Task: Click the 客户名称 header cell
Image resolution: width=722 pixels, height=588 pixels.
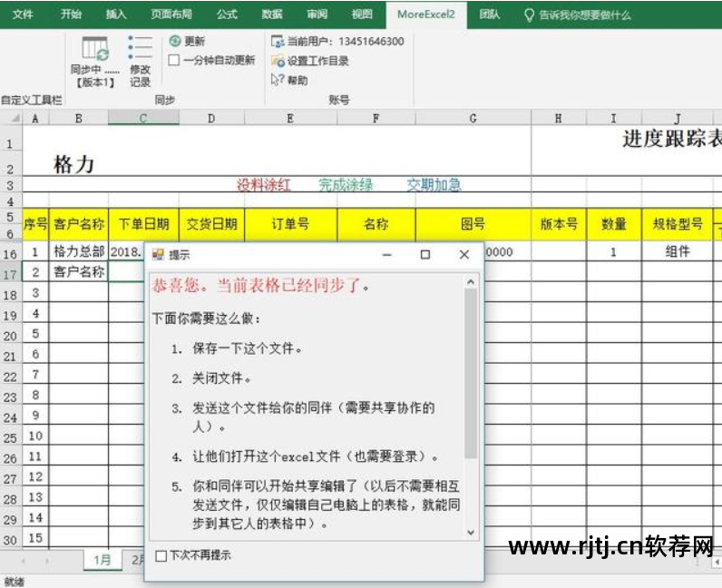Action: 79,224
